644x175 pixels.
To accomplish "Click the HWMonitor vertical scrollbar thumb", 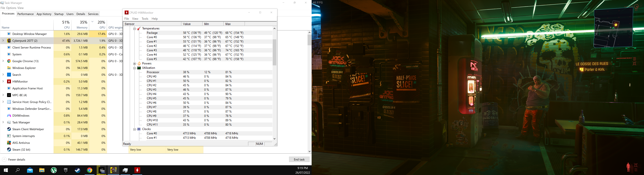I will pyautogui.click(x=275, y=52).
